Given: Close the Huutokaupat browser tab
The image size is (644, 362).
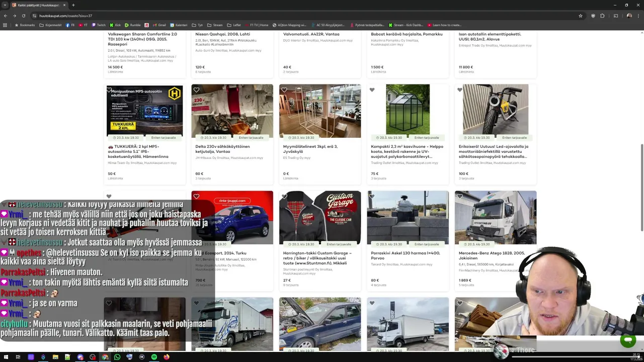Looking at the screenshot, I should coord(65,5).
